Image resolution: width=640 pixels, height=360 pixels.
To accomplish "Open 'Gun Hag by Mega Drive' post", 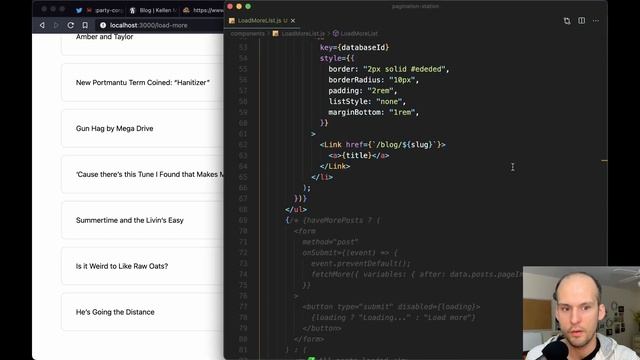I will coord(114,129).
